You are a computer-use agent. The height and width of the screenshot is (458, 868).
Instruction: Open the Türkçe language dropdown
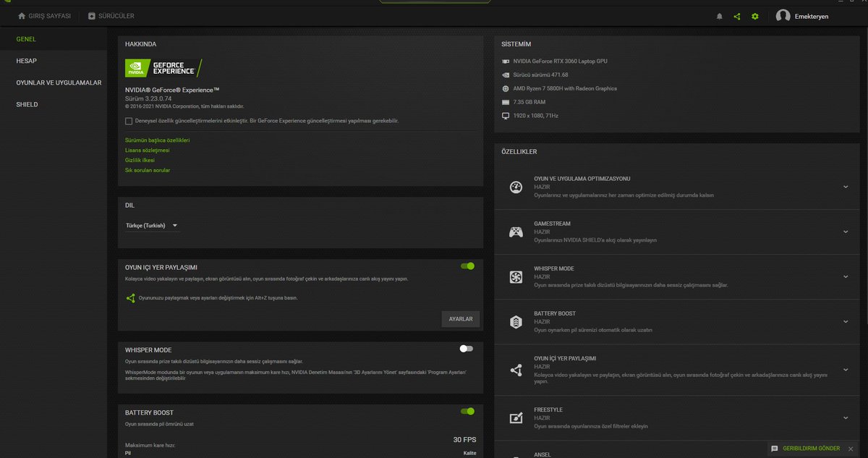click(x=151, y=225)
